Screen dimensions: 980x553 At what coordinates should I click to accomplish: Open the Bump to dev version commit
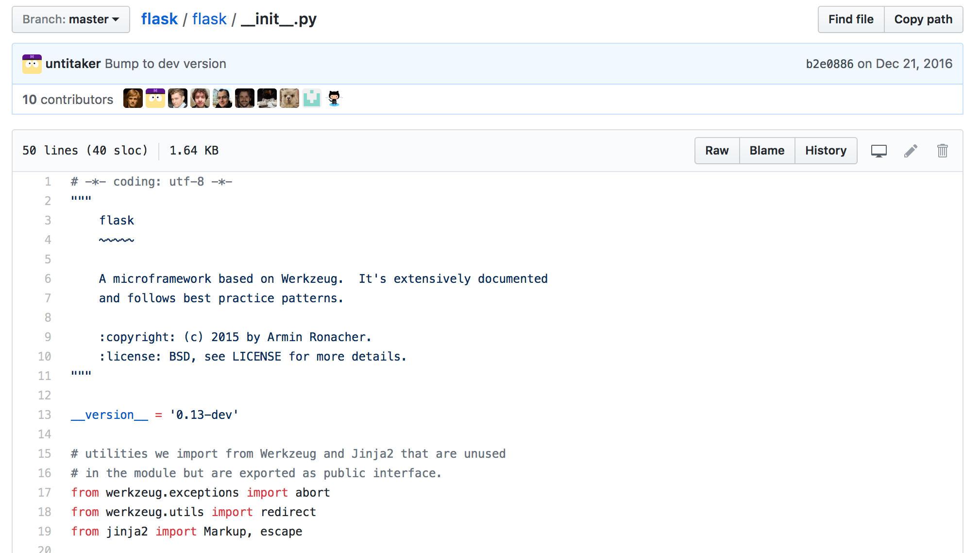[x=166, y=64]
